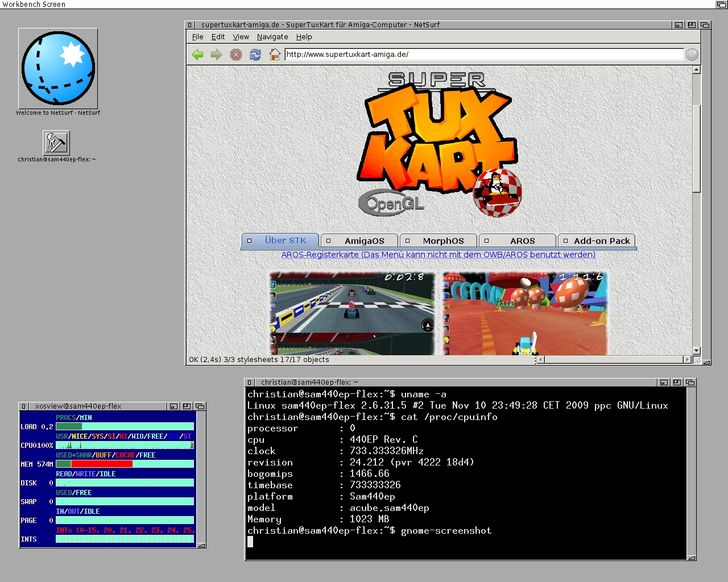
Task: Click the NetSurf URL address field
Action: 483,55
